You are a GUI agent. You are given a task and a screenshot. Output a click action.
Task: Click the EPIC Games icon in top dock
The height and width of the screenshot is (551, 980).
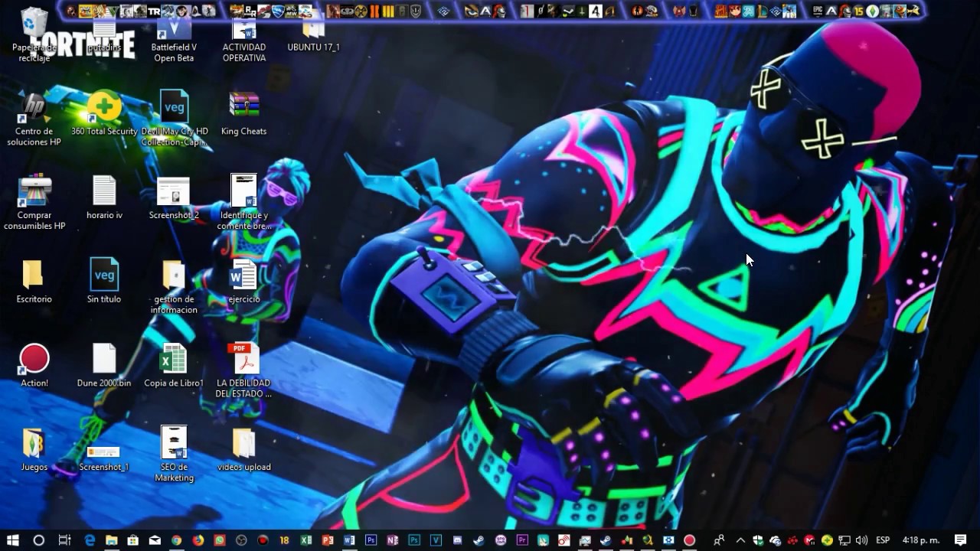818,11
